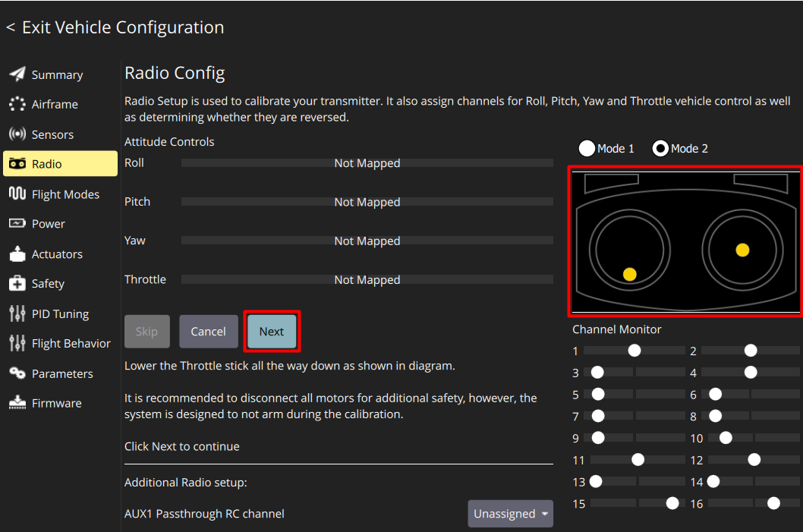The width and height of the screenshot is (803, 532).
Task: Click the Next button
Action: [271, 331]
